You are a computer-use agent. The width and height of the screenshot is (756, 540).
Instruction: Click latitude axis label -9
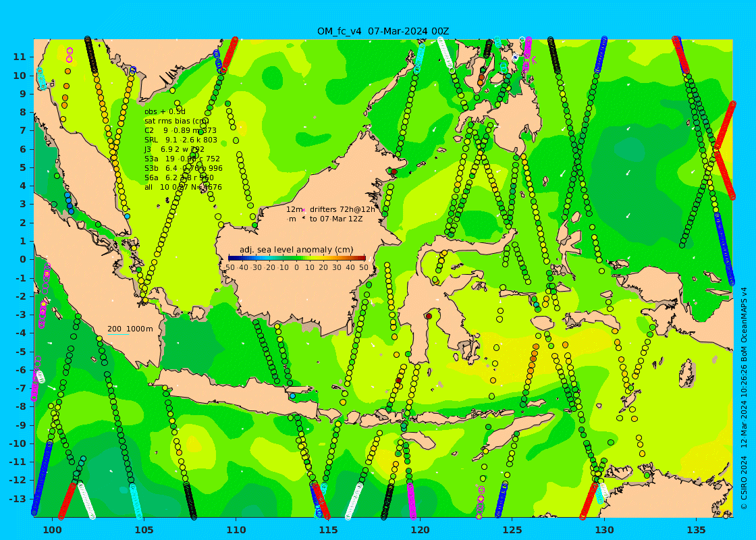pyautogui.click(x=21, y=425)
